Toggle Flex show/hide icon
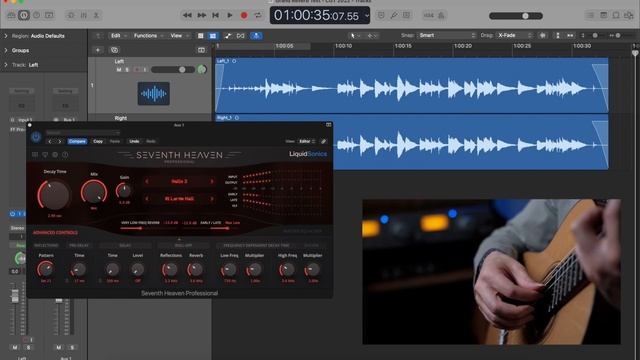640x360 pixels. tap(240, 36)
